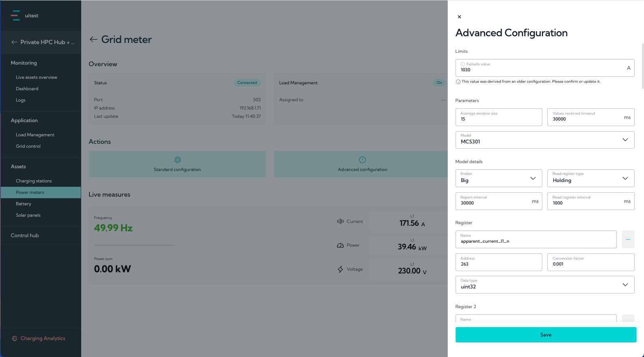Screen dimensions: 644x357
Task: Click the Report interval field
Action: point(499,201)
